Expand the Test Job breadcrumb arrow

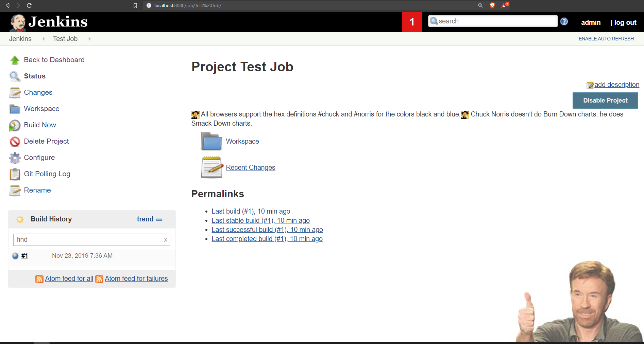click(x=90, y=39)
